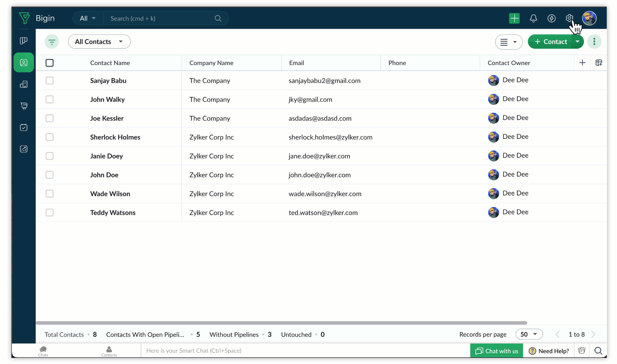617x364 pixels.
Task: Open the Toppings lightning icon
Action: click(x=551, y=18)
